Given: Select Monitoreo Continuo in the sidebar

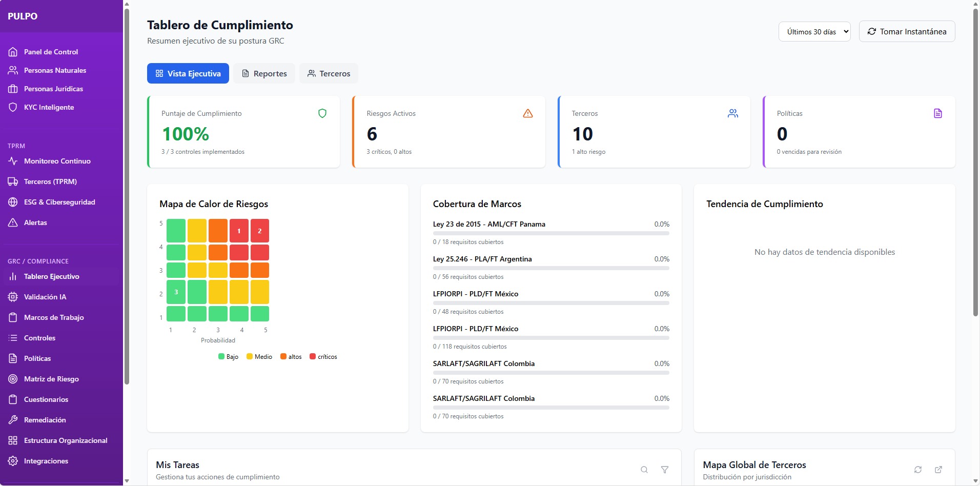Looking at the screenshot, I should pos(57,161).
